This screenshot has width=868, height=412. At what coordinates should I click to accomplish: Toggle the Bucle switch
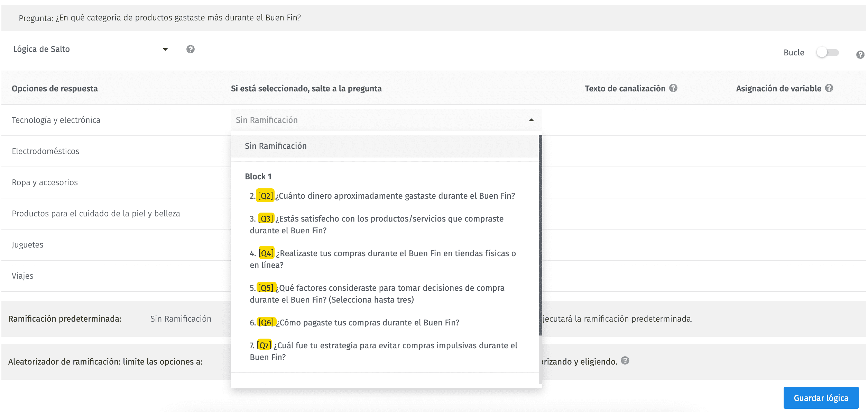point(827,53)
